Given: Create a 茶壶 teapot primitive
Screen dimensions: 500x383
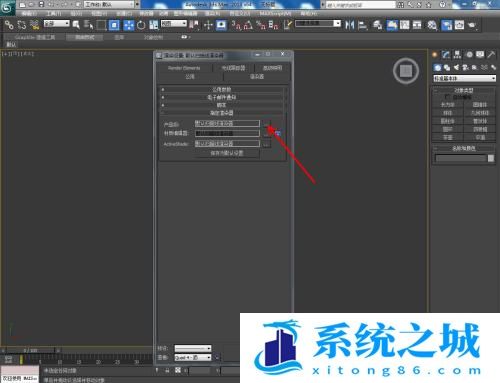Looking at the screenshot, I should [447, 137].
